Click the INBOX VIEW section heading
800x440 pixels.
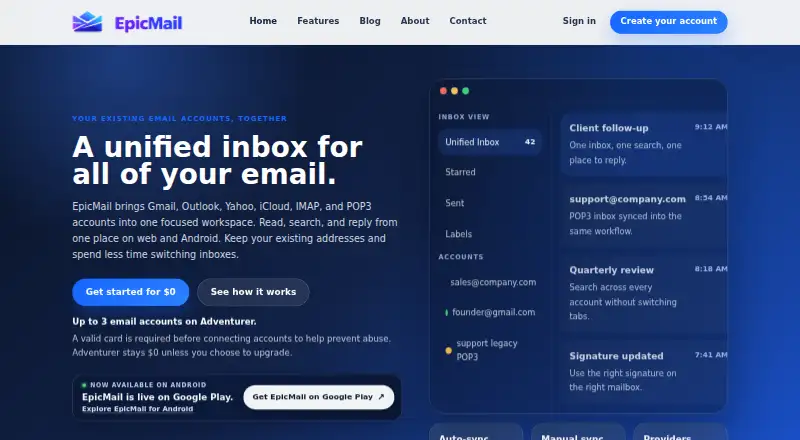coord(464,117)
